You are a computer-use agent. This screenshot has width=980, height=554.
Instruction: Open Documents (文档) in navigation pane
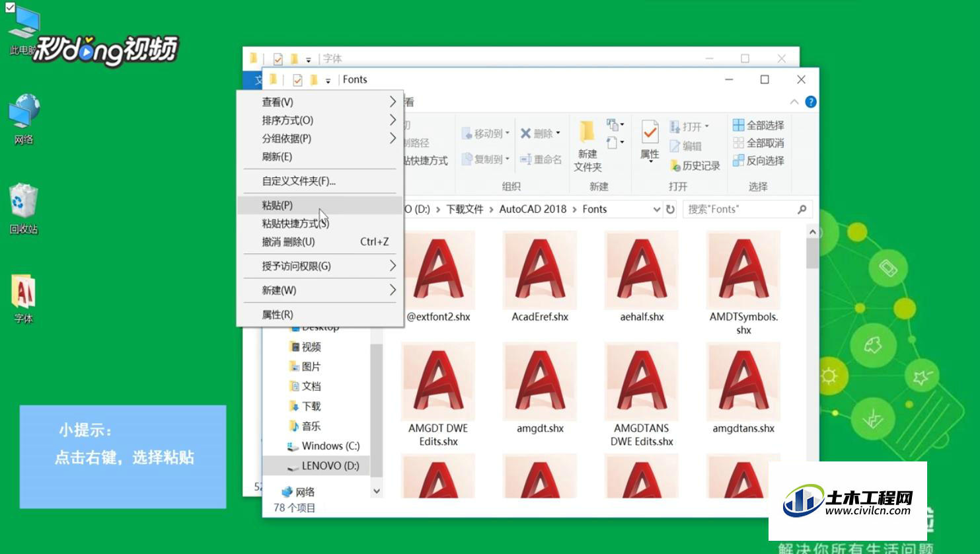[305, 386]
